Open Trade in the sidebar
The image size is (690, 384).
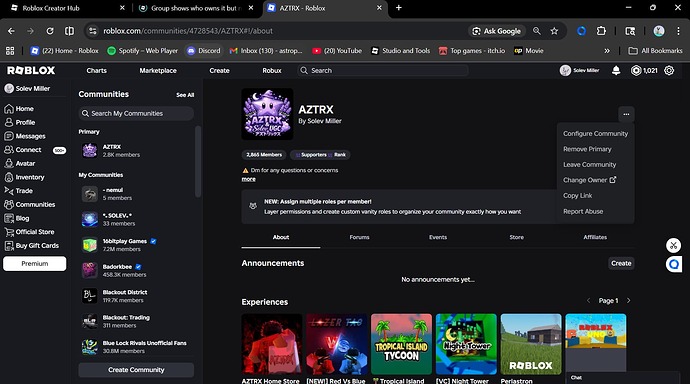tap(18, 191)
